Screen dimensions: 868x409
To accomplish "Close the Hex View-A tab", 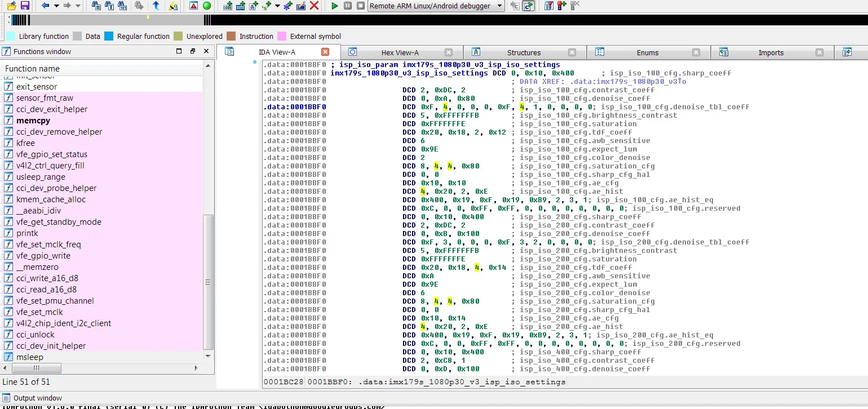I will point(449,52).
